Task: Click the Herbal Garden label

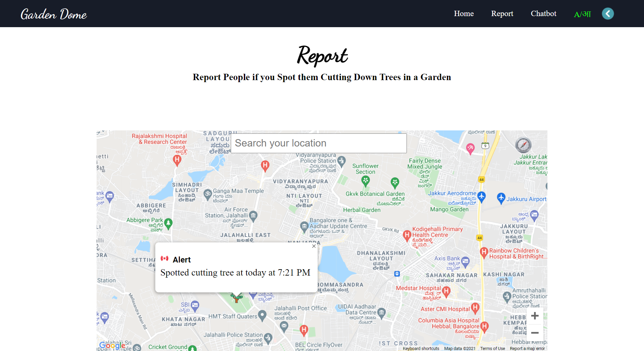Action: click(362, 210)
